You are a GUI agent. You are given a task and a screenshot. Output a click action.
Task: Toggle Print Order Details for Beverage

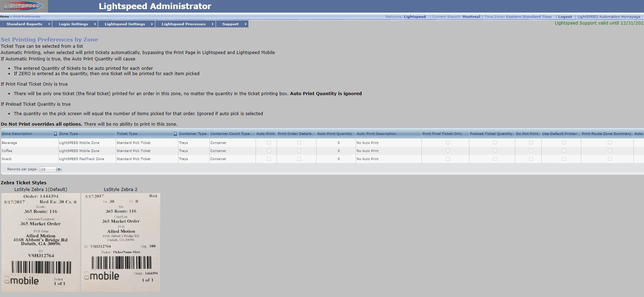click(299, 143)
